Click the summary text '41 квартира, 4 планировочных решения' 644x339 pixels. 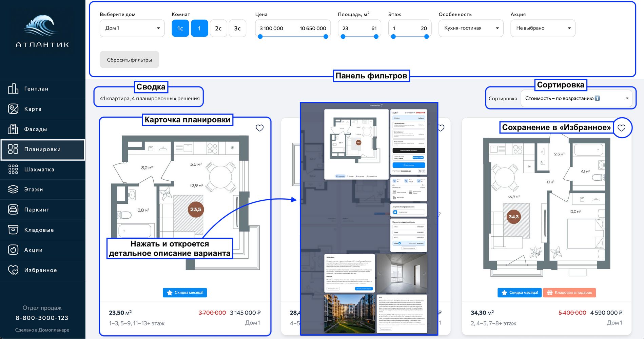pyautogui.click(x=150, y=99)
